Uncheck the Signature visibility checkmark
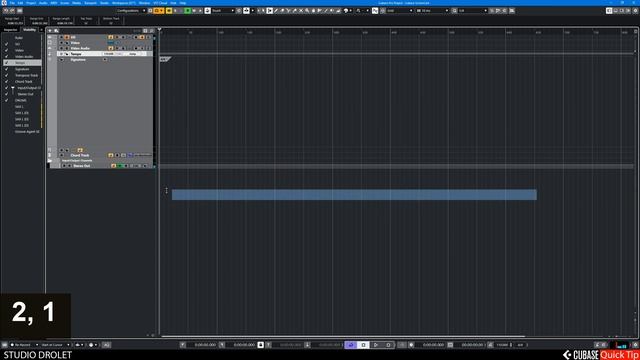Image resolution: width=640 pixels, height=360 pixels. [7, 69]
